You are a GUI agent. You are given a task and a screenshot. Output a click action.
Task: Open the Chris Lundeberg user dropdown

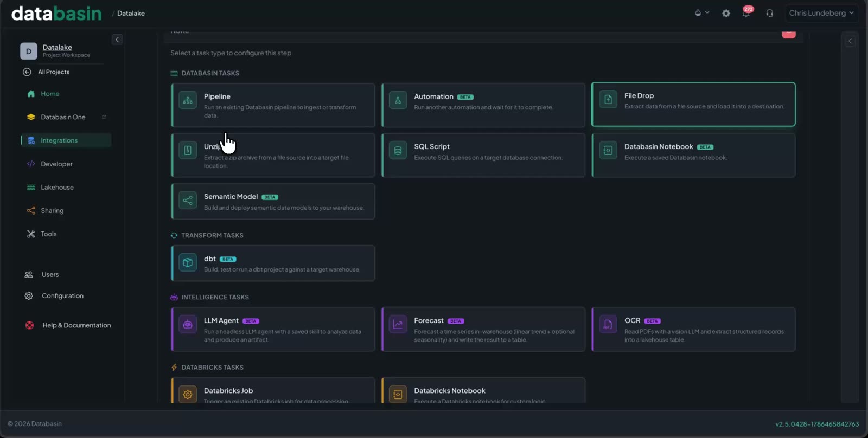(821, 13)
